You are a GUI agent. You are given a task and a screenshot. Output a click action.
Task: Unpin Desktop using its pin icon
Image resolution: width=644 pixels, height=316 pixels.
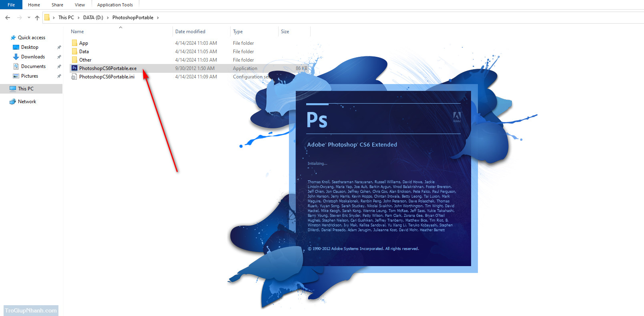coord(59,47)
